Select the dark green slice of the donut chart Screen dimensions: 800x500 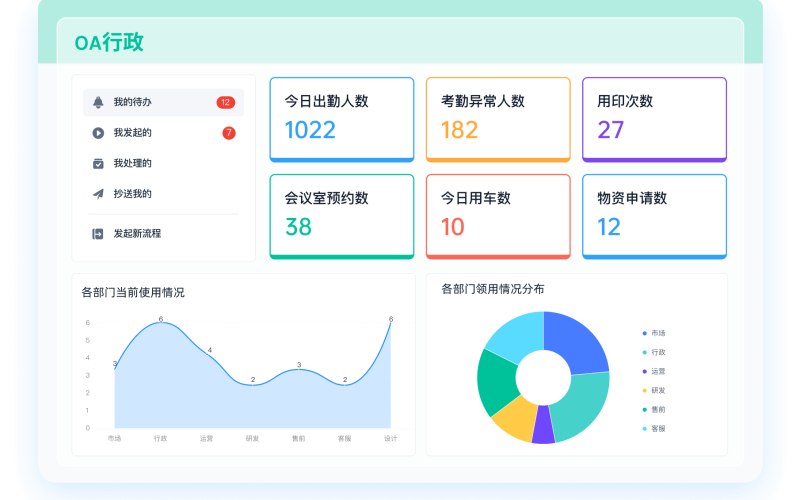click(496, 381)
